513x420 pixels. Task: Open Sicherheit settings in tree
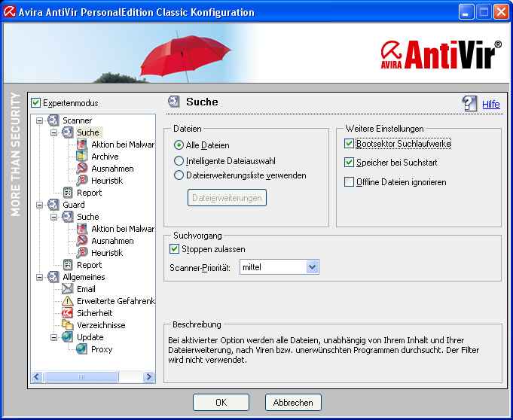(x=95, y=313)
